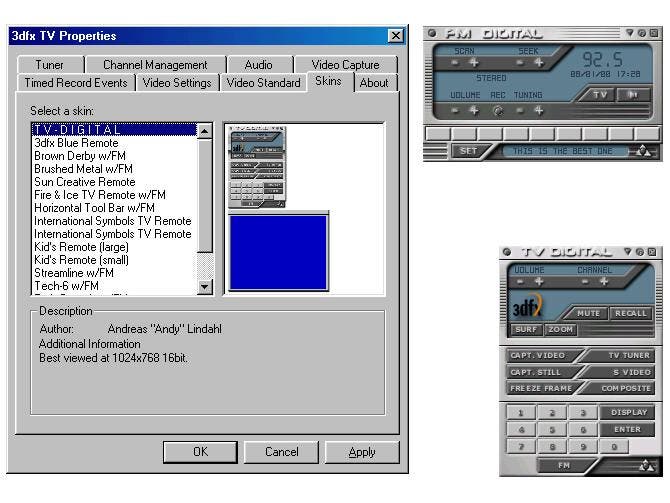Screen dimensions: 670x503
Task: Click the round power button on TV Digital
Action: [507, 252]
